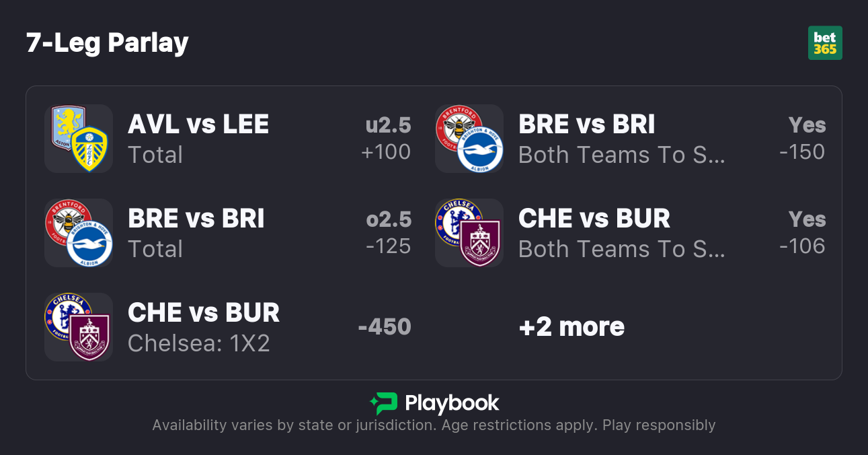
Task: Click the team crests beside BRE vs BRI Both Teams To Score
Action: point(469,139)
